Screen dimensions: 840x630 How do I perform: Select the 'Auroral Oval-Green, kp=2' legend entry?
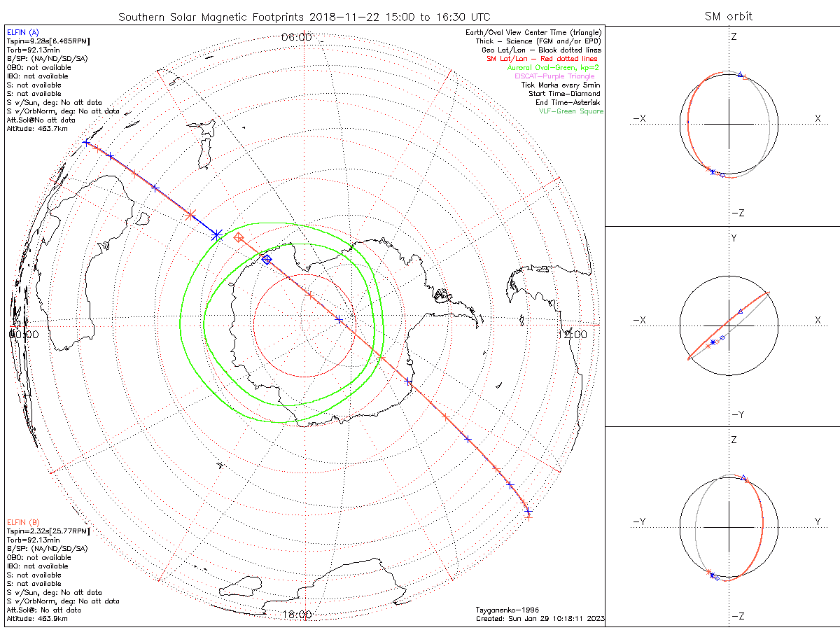coord(553,67)
